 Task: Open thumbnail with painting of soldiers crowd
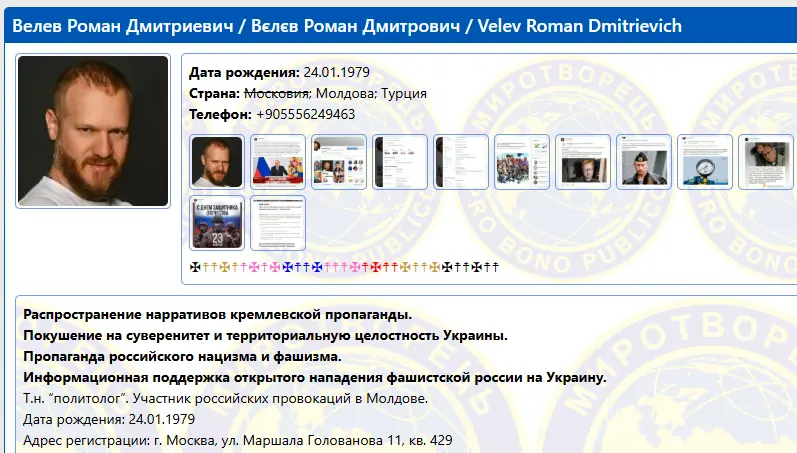point(522,162)
